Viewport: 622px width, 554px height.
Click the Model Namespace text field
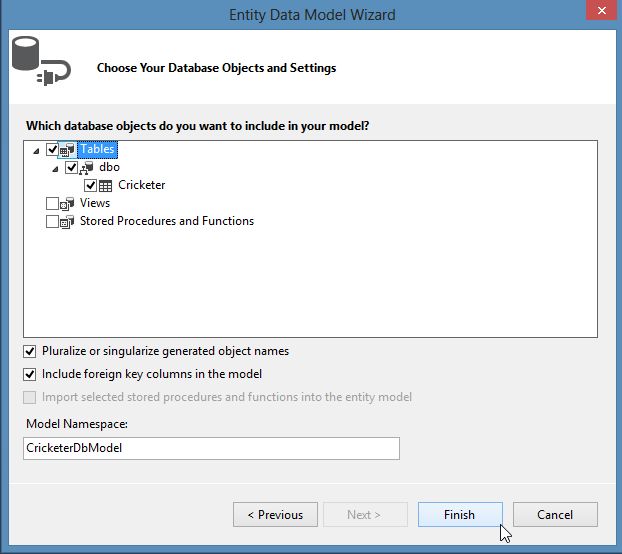211,449
